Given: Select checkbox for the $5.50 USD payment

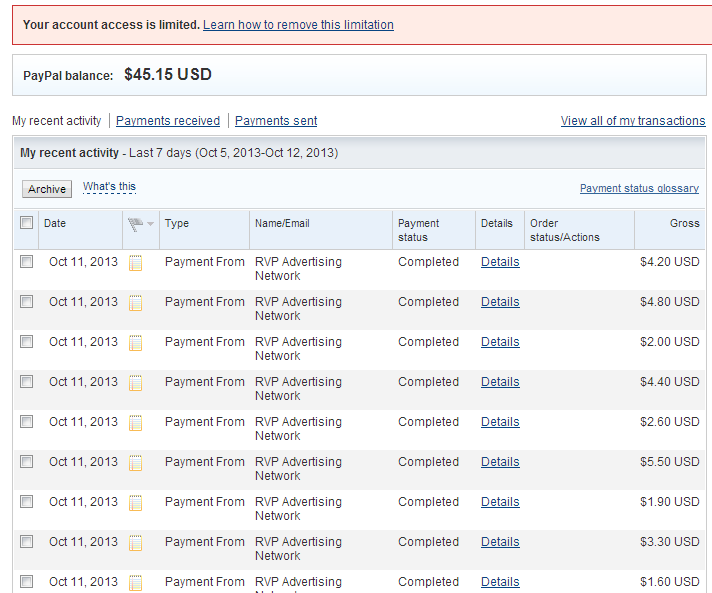Looking at the screenshot, I should tap(26, 462).
